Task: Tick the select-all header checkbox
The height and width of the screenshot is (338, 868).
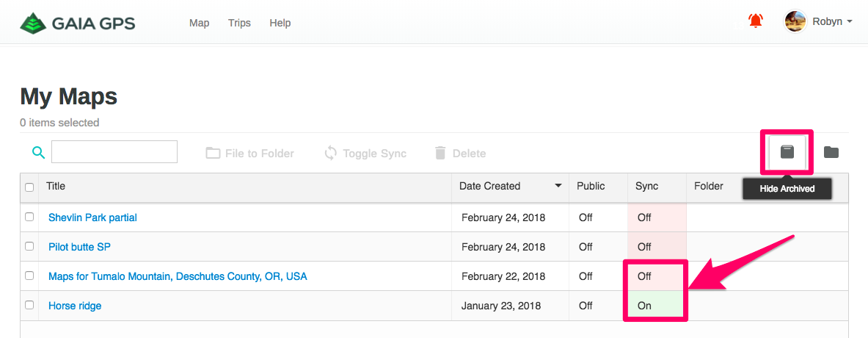Action: (x=29, y=187)
